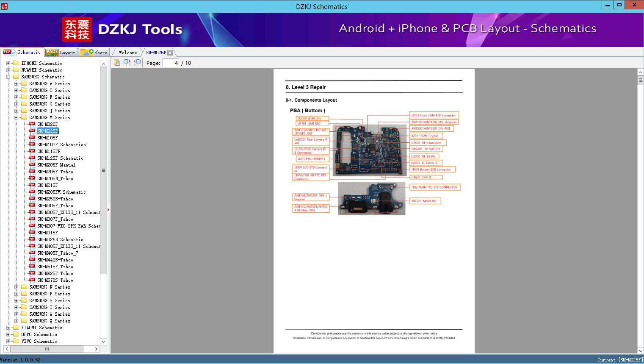The height and width of the screenshot is (364, 644).
Task: Click PDF icon beside SM-M205F Manual
Action: [32, 164]
